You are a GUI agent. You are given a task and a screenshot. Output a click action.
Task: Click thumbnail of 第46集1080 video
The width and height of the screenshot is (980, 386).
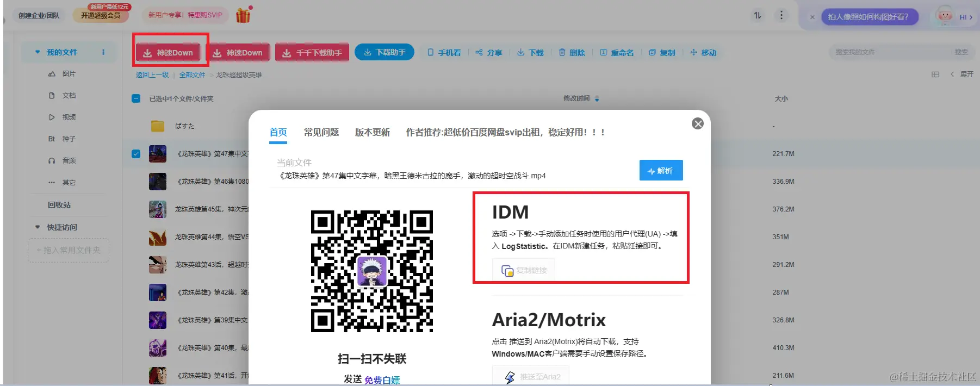coord(158,182)
